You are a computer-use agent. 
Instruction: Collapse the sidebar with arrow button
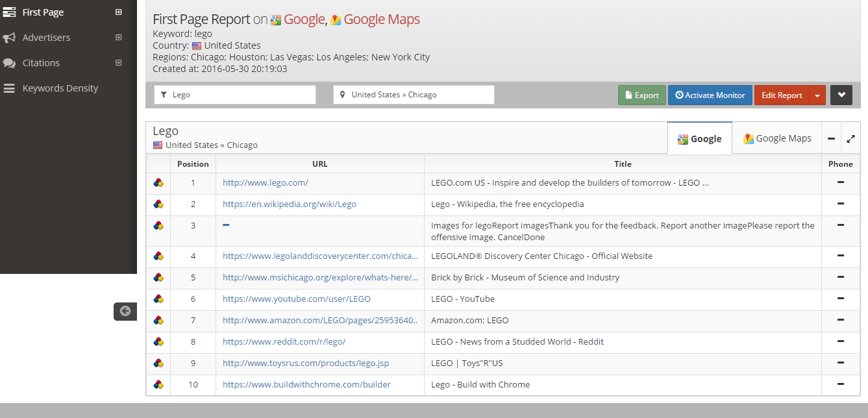tap(125, 311)
